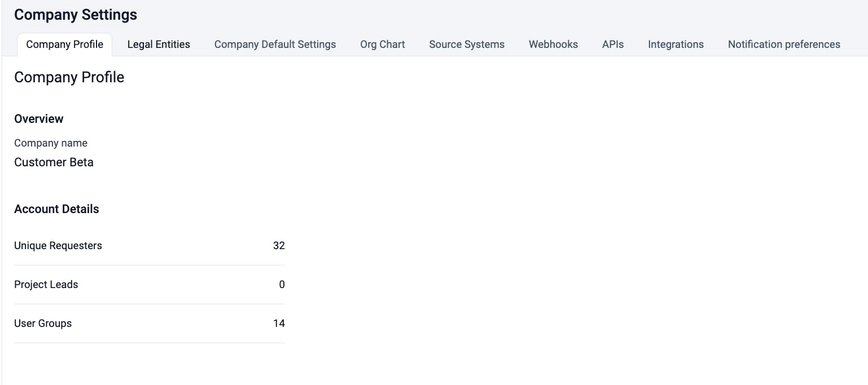Go to Company Default Settings tab

pyautogui.click(x=275, y=45)
